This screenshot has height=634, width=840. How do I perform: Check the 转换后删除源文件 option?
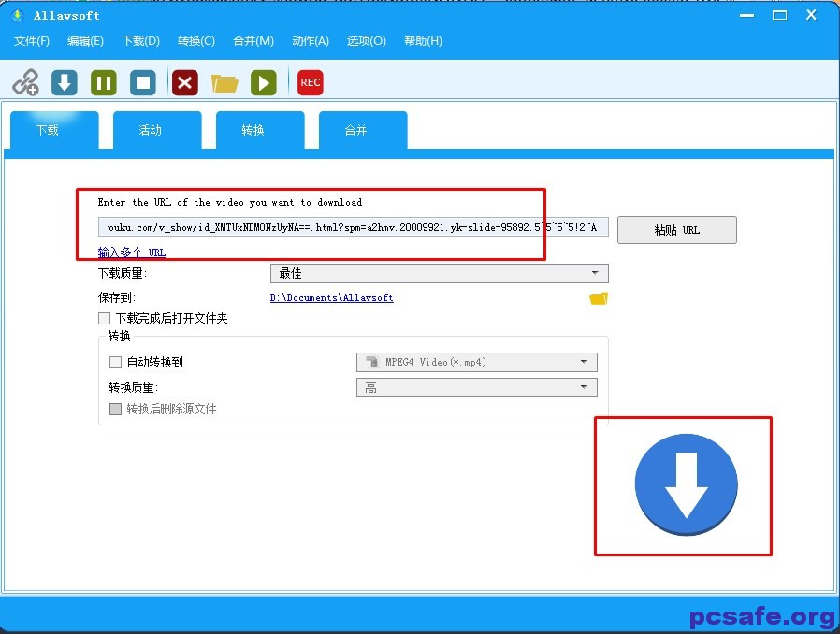pyautogui.click(x=116, y=409)
